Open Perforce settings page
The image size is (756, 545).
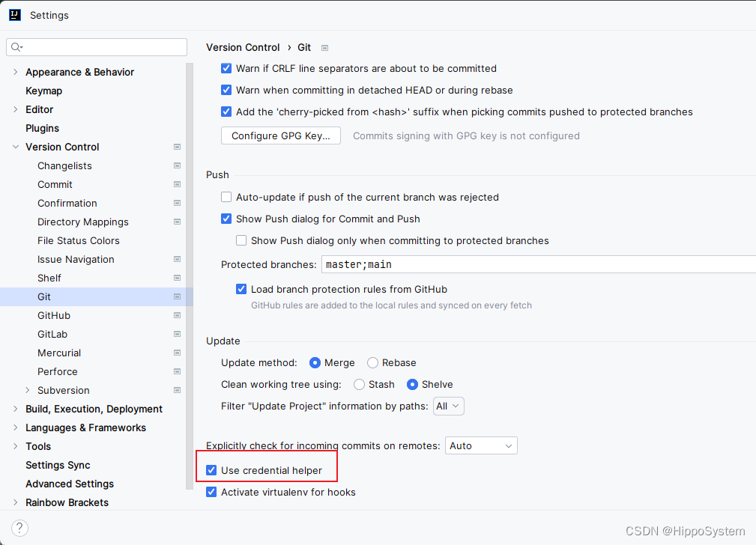click(58, 371)
